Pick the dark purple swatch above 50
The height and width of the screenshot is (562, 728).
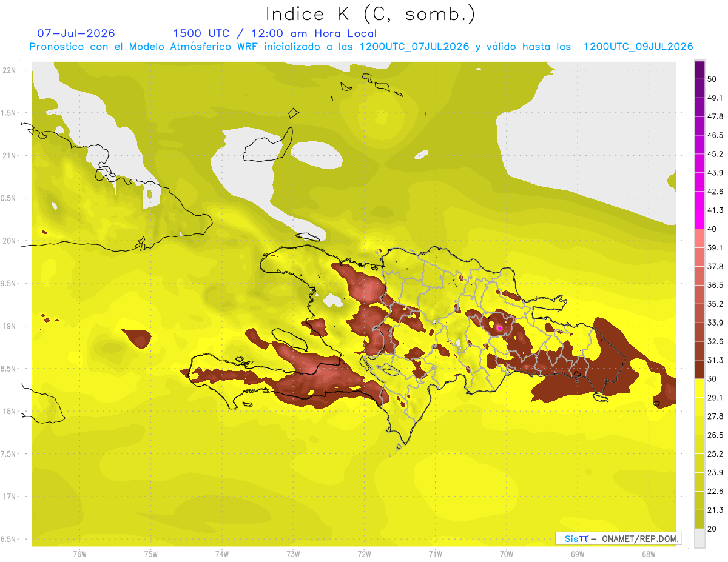[x=699, y=70]
